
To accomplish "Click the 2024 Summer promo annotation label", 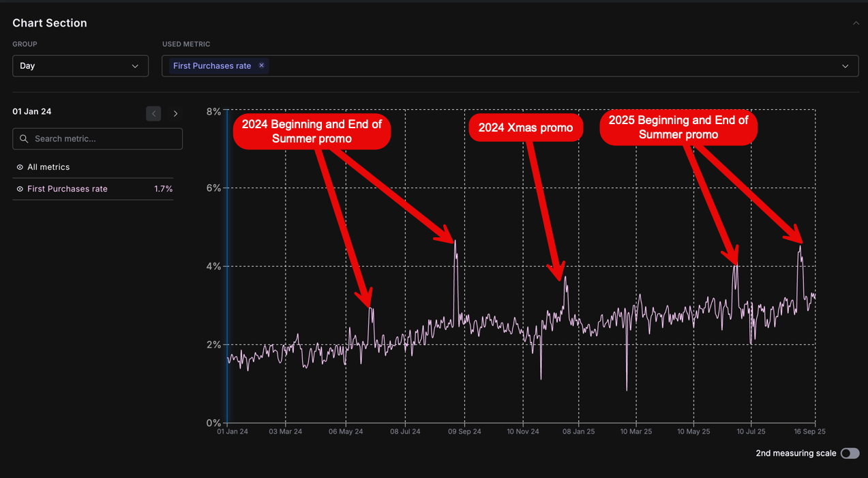I will 312,131.
